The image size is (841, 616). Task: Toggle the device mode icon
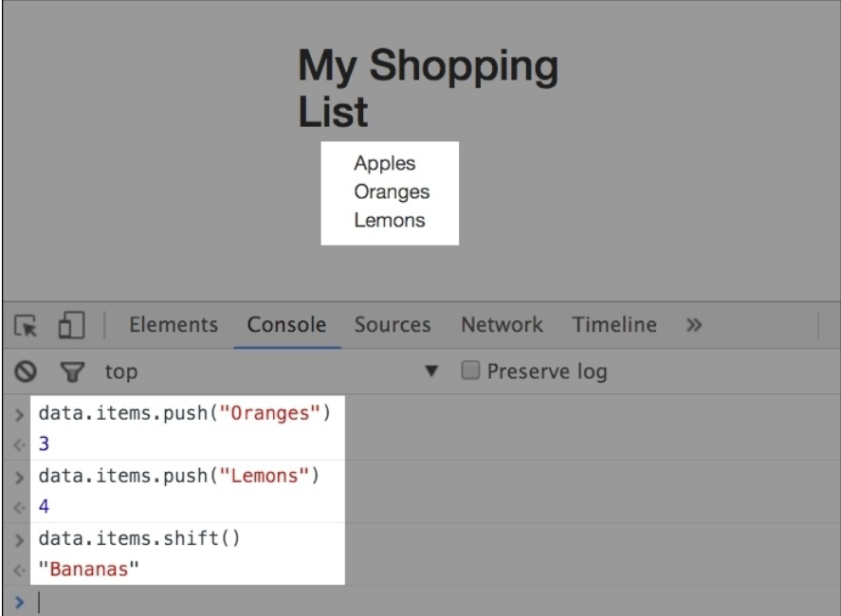[68, 326]
